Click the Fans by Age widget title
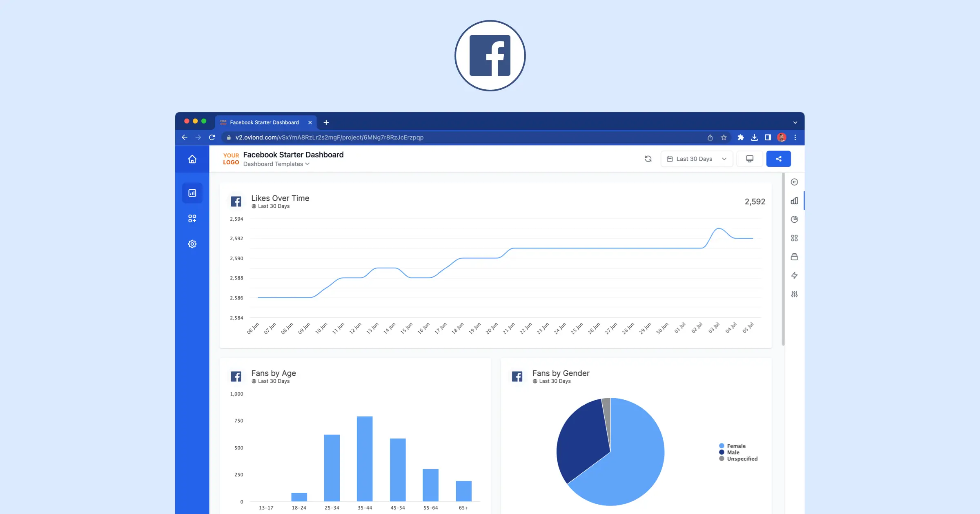 click(x=274, y=373)
